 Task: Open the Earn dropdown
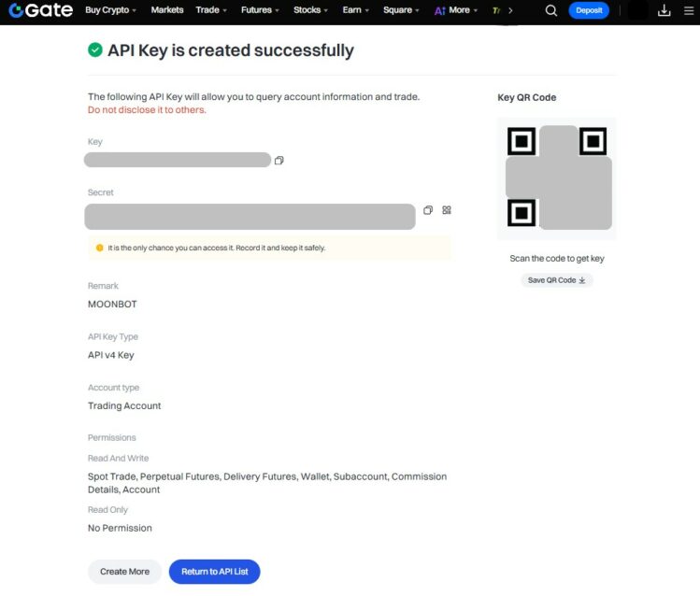pos(355,10)
